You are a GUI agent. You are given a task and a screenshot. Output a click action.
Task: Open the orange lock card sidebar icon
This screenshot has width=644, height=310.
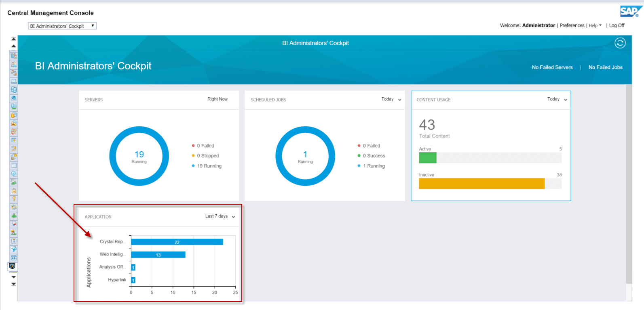point(14,191)
